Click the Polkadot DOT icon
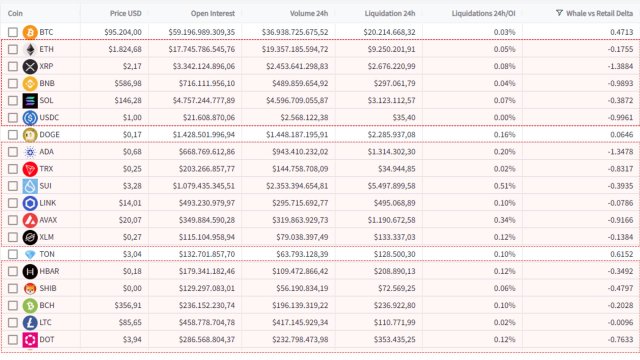This screenshot has height=360, width=640. tap(30, 340)
